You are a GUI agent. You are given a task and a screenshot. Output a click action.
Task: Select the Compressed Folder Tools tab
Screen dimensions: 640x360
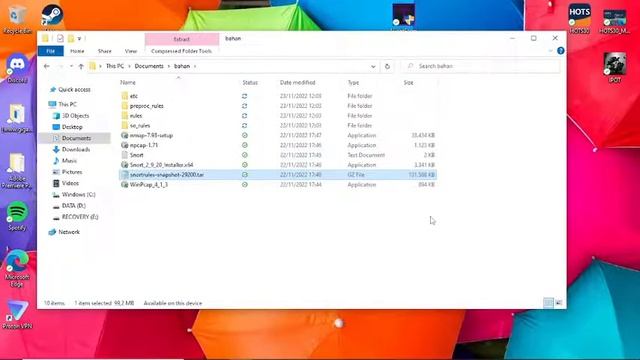click(x=181, y=51)
